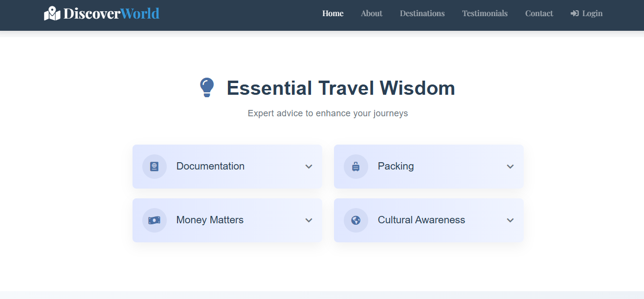Screen dimensions: 644x299
Task: Click the lightbulb icon beside the heading
Action: tap(206, 88)
